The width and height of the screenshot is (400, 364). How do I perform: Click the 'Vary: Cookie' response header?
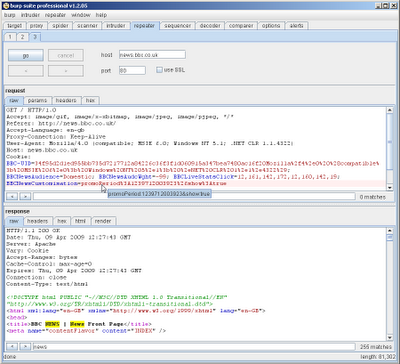pos(27,251)
